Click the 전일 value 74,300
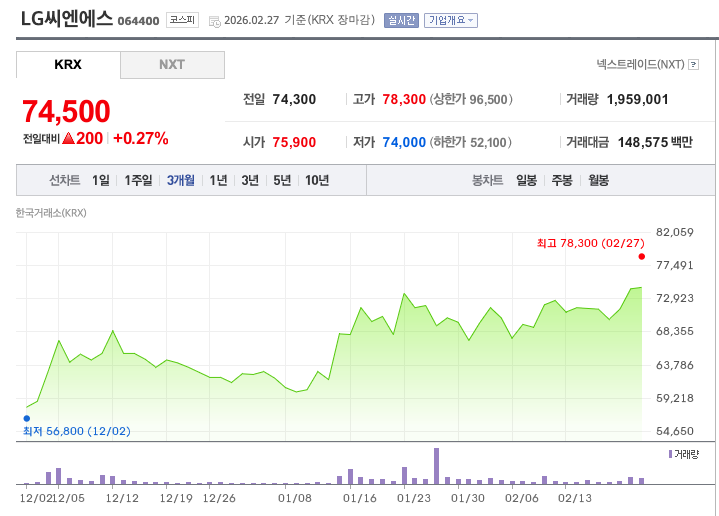This screenshot has width=719, height=516. (294, 100)
